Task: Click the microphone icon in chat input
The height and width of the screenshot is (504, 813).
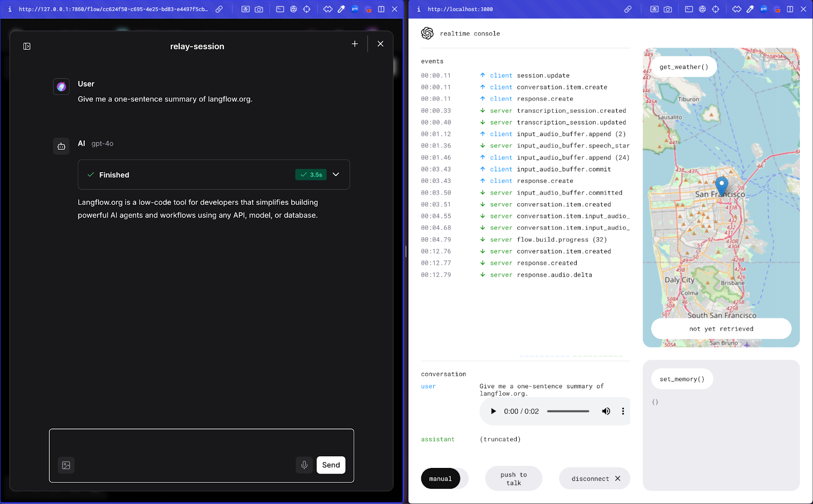Action: click(304, 465)
